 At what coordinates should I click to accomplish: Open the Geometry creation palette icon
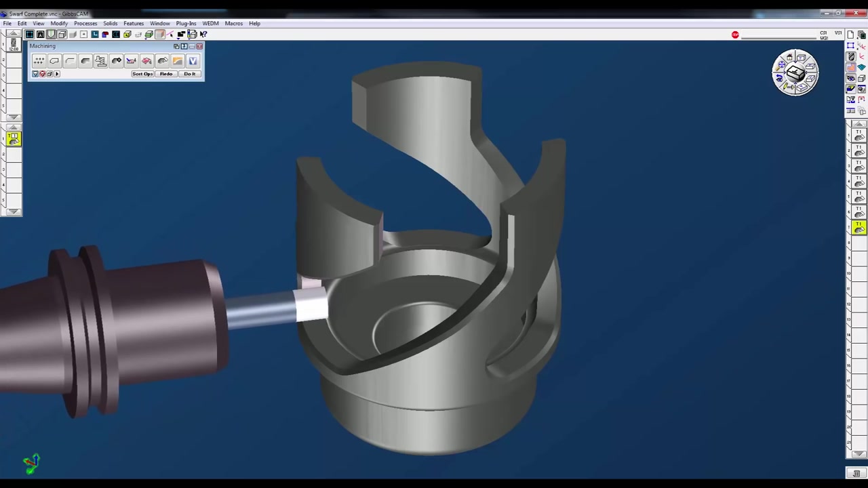[x=850, y=45]
